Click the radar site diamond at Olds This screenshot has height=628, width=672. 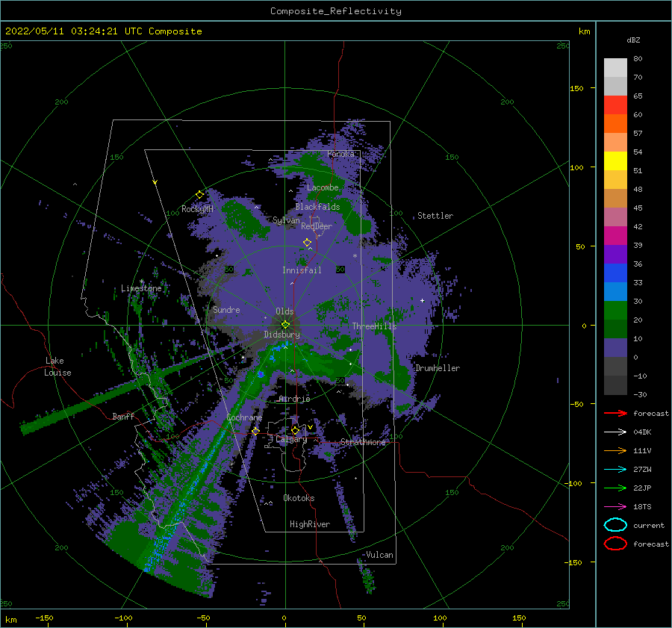coord(285,325)
